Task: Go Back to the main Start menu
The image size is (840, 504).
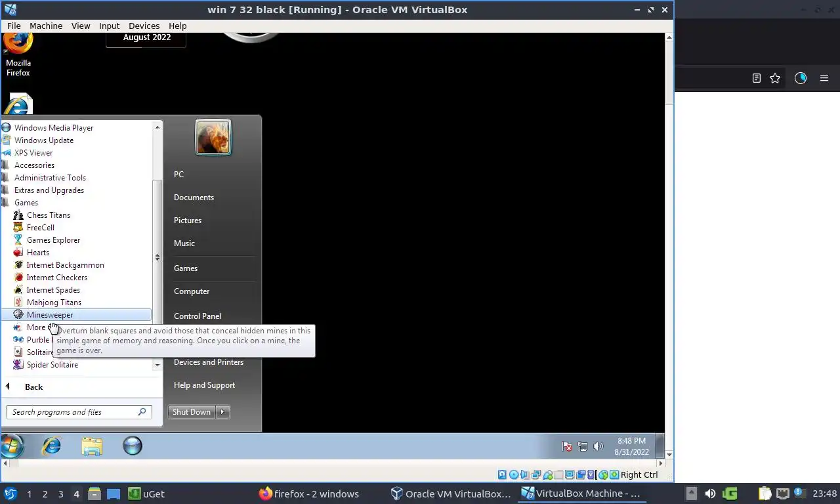Action: click(x=33, y=387)
